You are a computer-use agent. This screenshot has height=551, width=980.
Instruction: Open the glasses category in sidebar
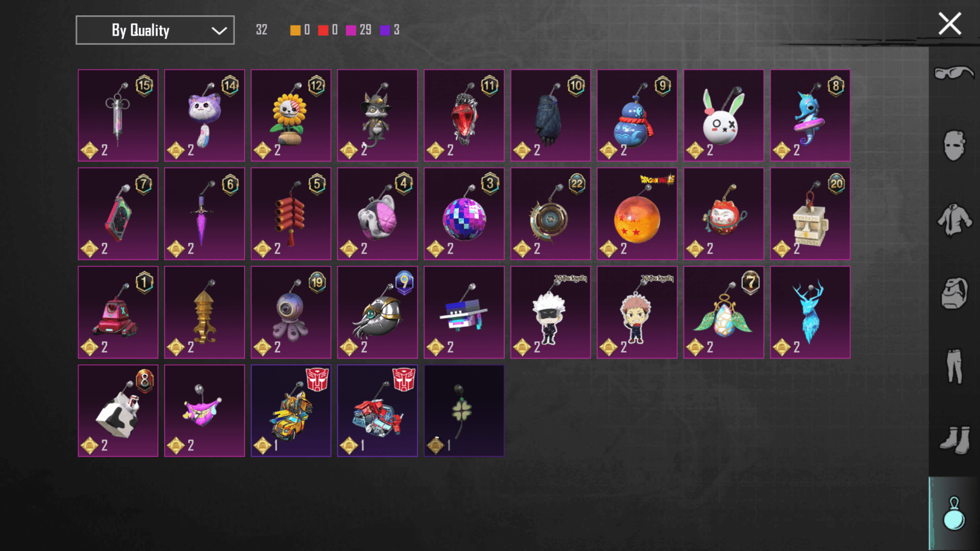tap(953, 73)
